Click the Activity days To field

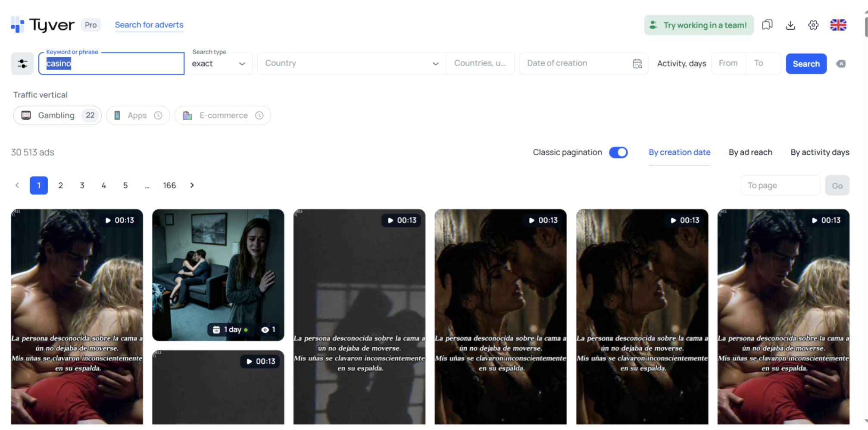tap(763, 63)
